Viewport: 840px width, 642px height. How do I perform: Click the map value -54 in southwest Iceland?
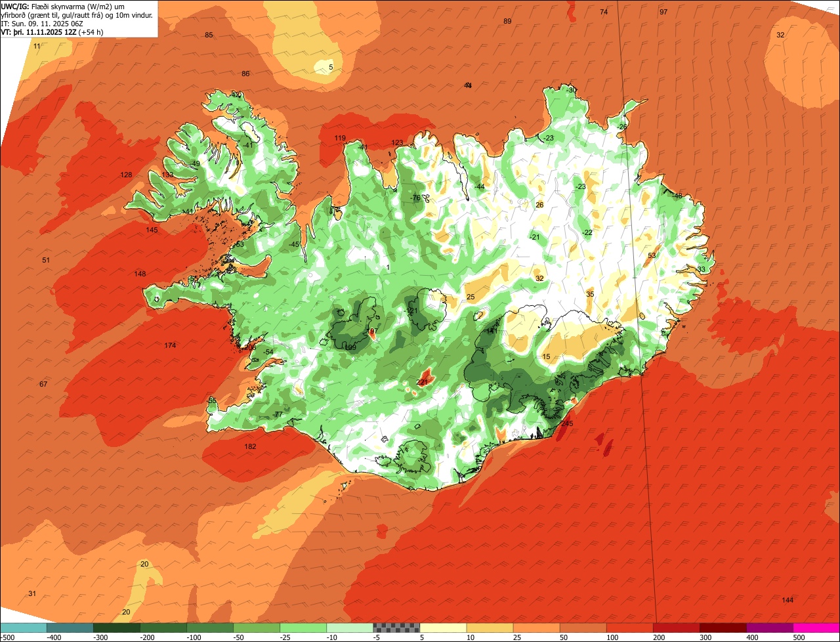click(268, 352)
